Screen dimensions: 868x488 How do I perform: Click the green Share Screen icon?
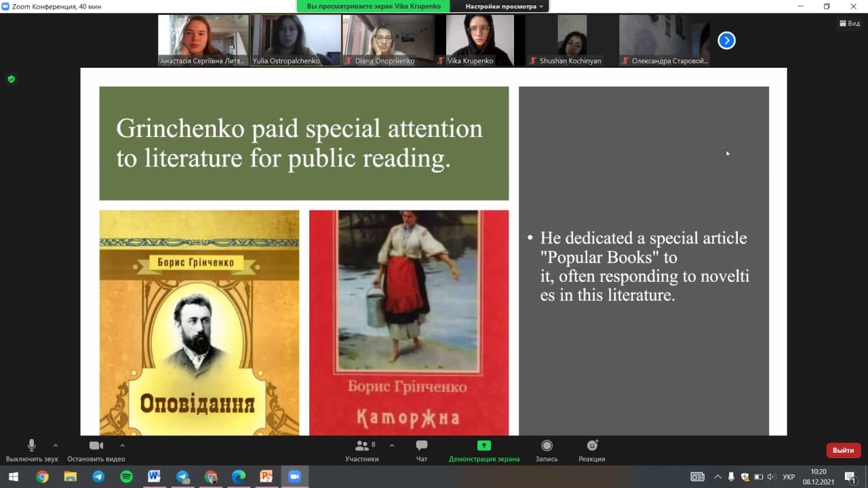tap(484, 446)
